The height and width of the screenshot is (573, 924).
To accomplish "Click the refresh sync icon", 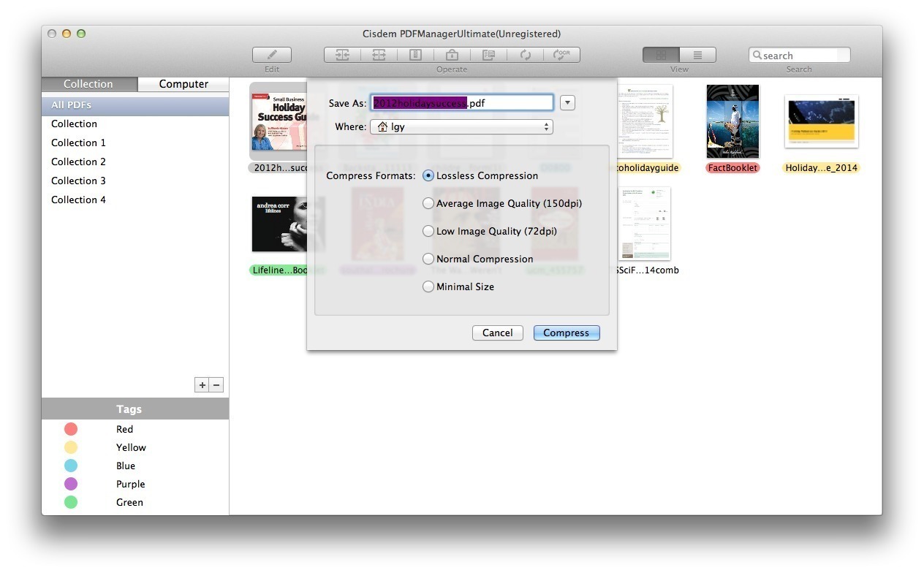I will pyautogui.click(x=526, y=55).
